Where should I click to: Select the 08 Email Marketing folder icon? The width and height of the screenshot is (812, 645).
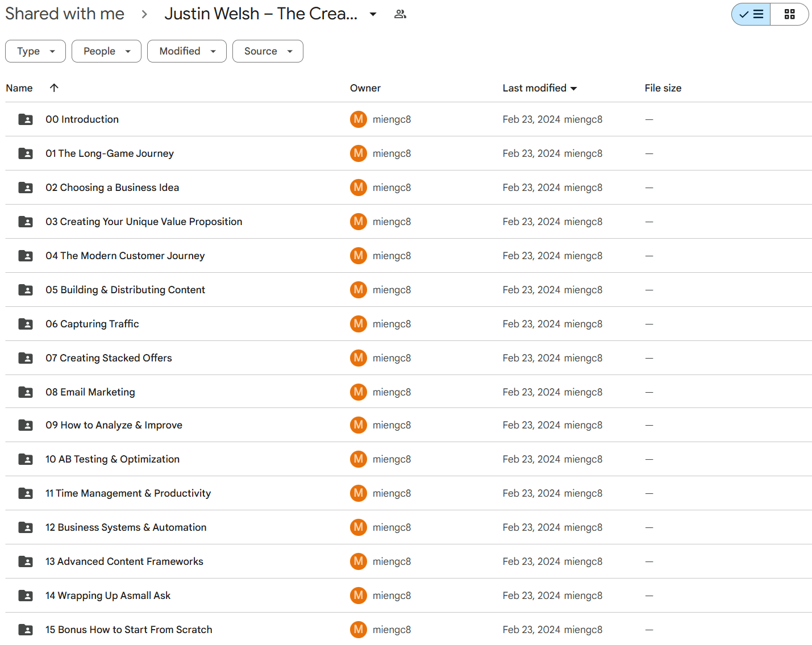click(26, 392)
